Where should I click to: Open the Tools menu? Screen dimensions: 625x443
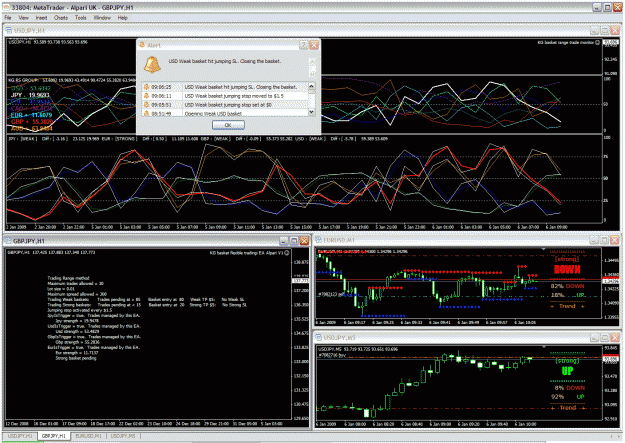tap(81, 18)
